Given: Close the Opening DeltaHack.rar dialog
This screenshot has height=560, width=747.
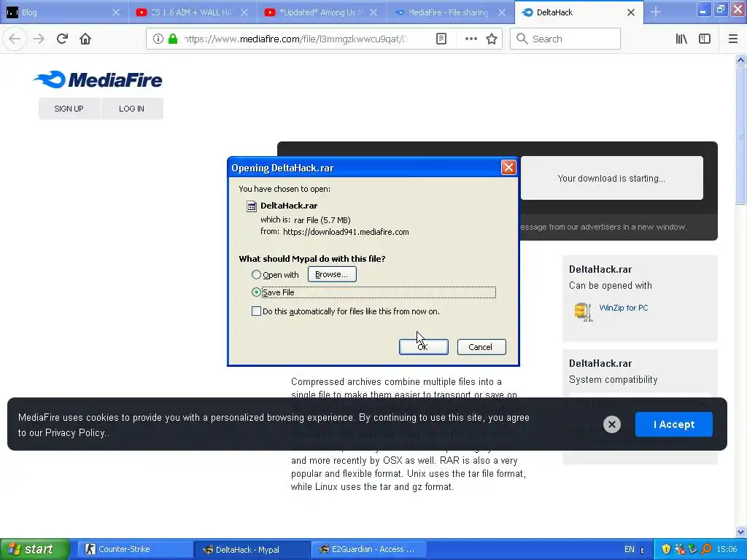Looking at the screenshot, I should pos(508,168).
